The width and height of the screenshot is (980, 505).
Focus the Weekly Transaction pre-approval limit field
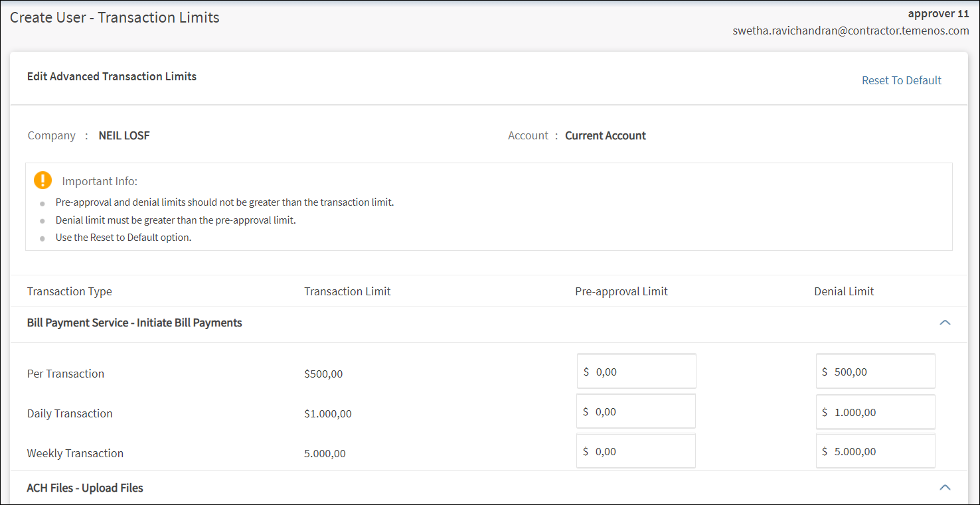tap(636, 451)
